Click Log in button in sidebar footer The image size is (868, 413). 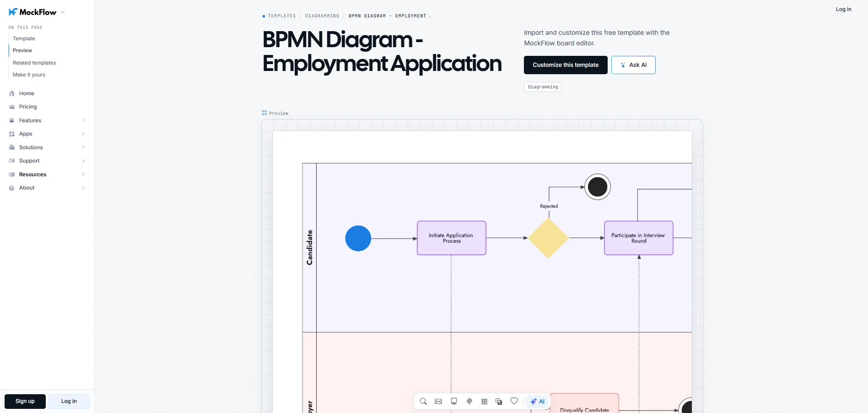69,401
